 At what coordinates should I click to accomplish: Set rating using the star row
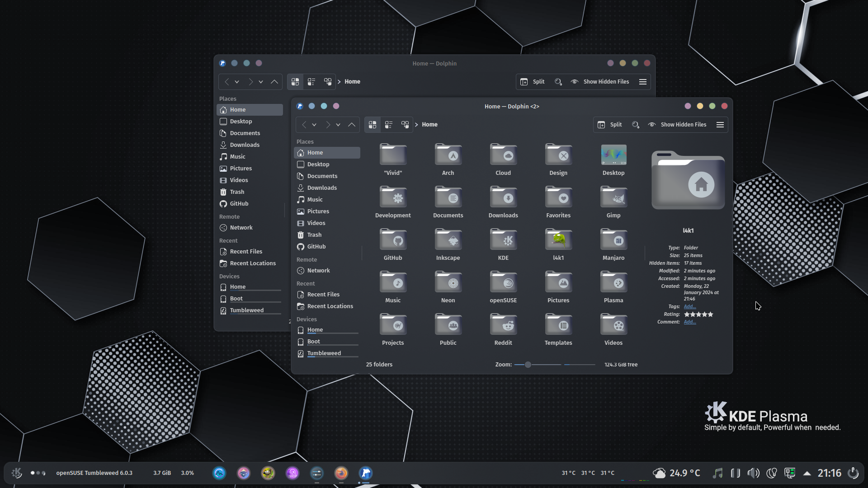698,314
